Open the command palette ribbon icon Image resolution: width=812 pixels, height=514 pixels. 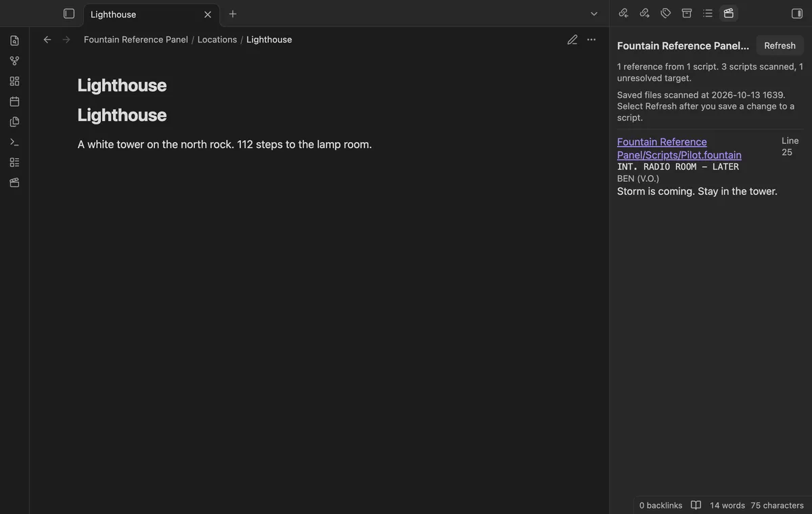pyautogui.click(x=14, y=142)
